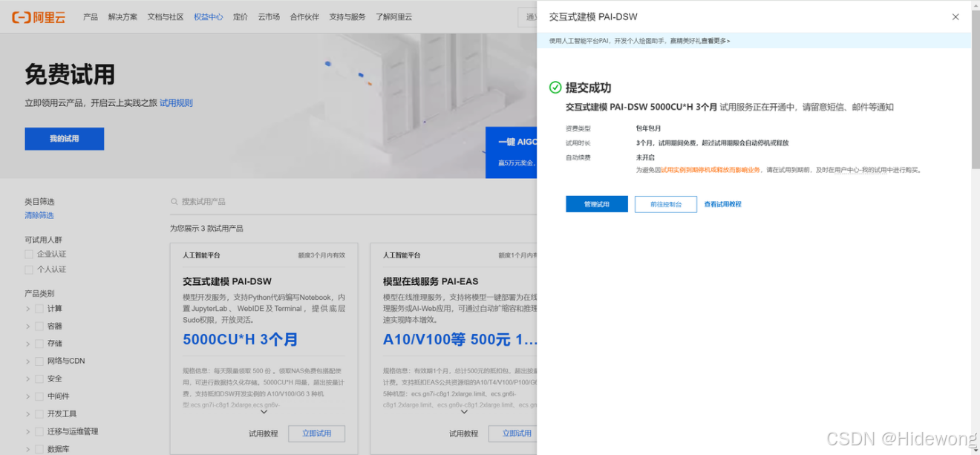Click the 管理试用 button

tap(596, 204)
